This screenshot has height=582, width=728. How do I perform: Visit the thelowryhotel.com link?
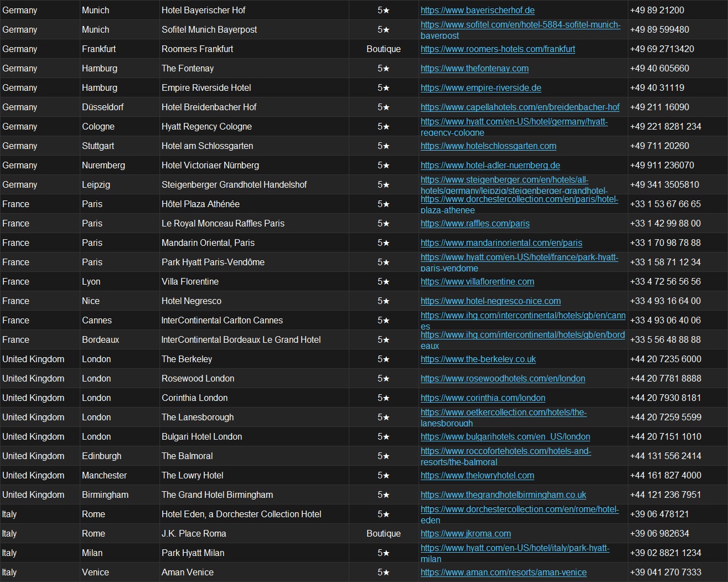(x=477, y=475)
